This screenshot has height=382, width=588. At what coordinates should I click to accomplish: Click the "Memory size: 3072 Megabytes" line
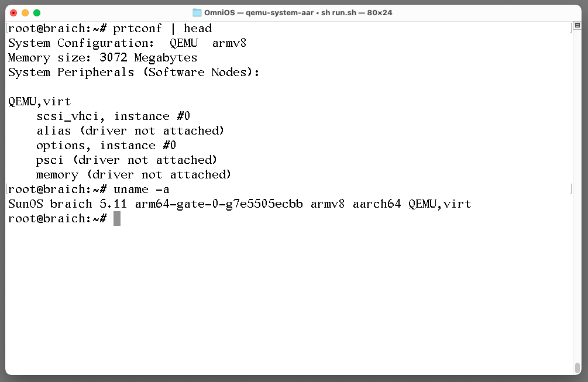click(102, 57)
